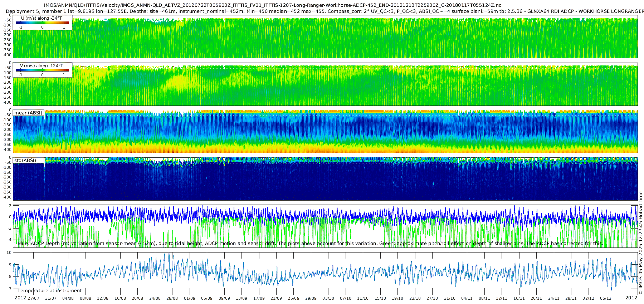This screenshot has height=304, width=644.
Task: Click the '24/08' date tick label
Action: coord(155,298)
